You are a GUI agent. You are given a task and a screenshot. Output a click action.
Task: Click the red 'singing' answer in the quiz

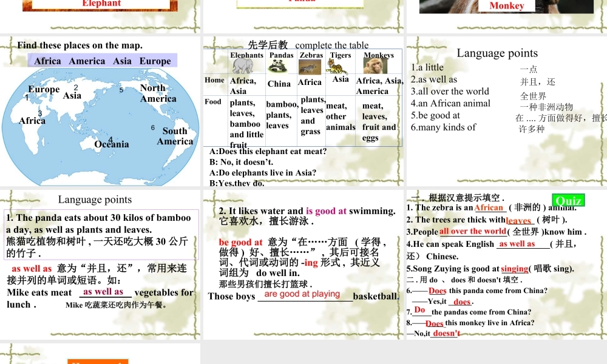(514, 269)
